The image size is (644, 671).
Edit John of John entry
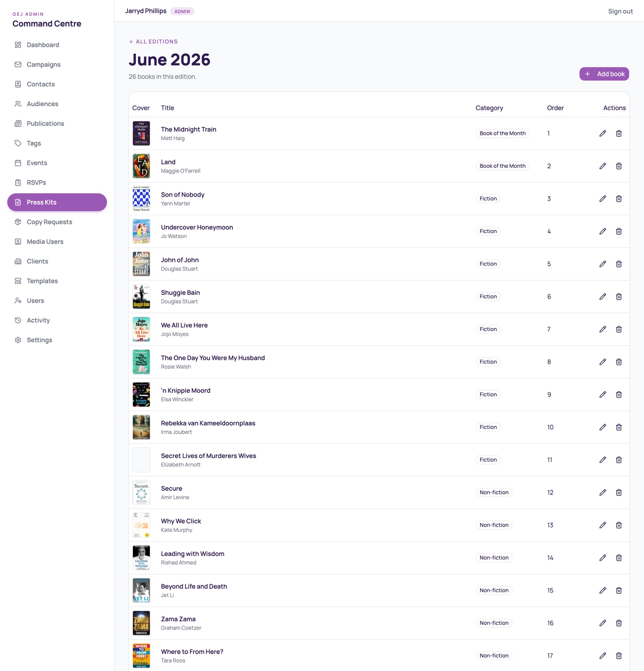pyautogui.click(x=602, y=264)
